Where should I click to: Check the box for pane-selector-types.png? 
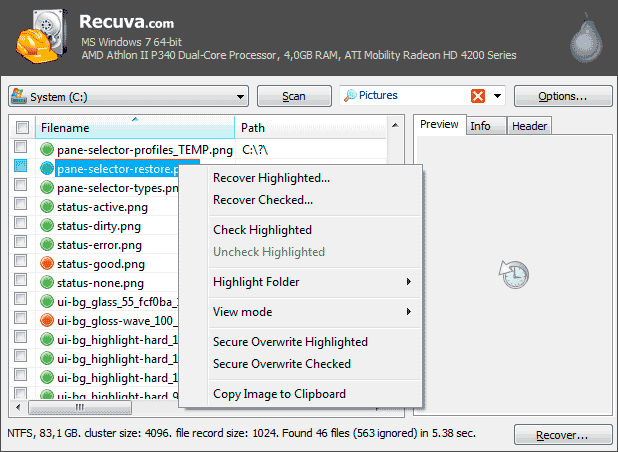20,185
